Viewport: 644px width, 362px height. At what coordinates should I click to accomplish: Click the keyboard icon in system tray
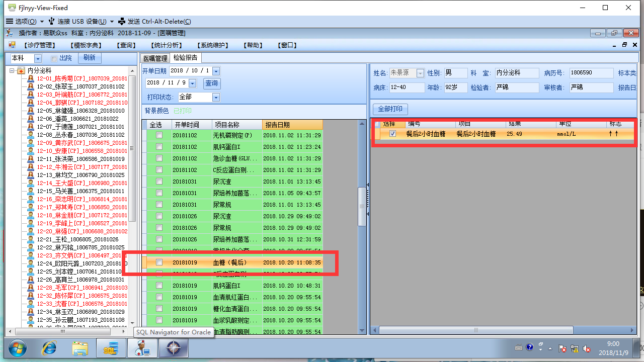(x=520, y=347)
